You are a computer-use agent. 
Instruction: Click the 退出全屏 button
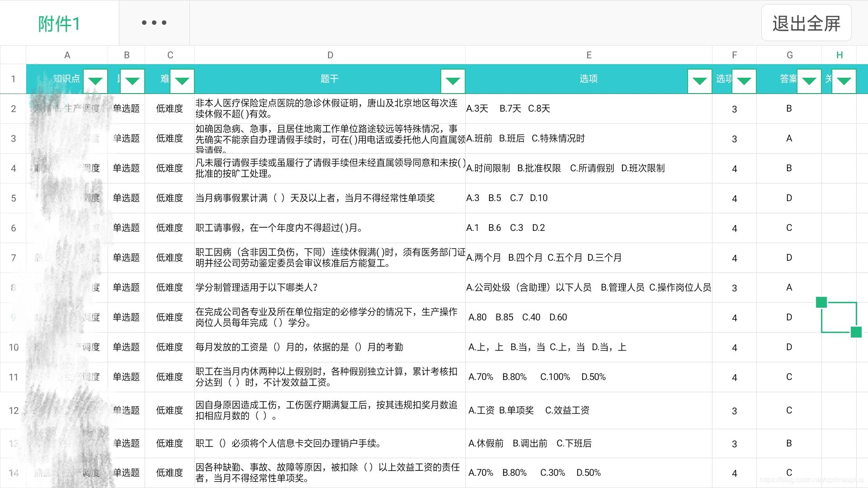coord(806,22)
